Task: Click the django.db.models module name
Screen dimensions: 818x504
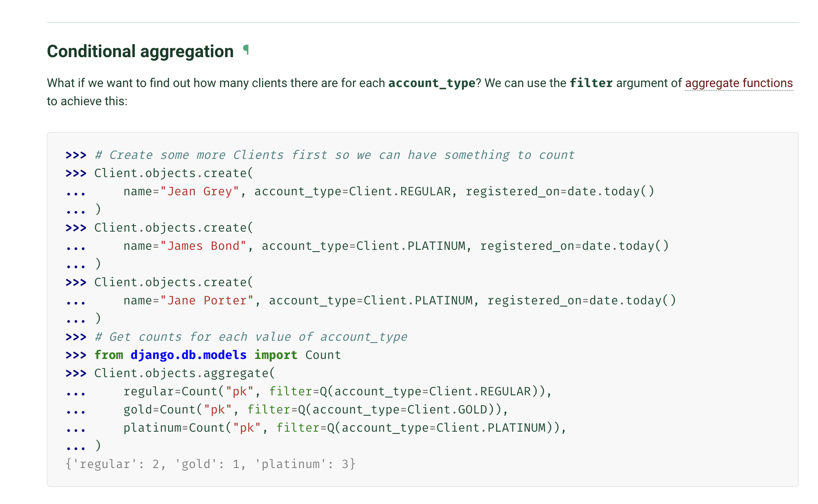Action: click(188, 355)
